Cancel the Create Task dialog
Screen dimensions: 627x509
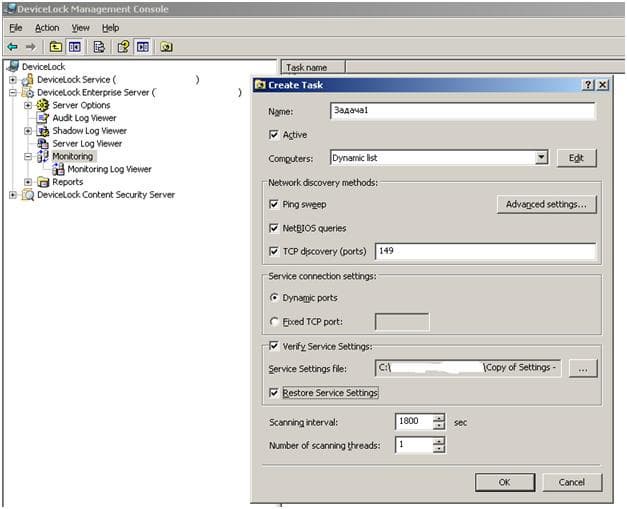point(572,482)
